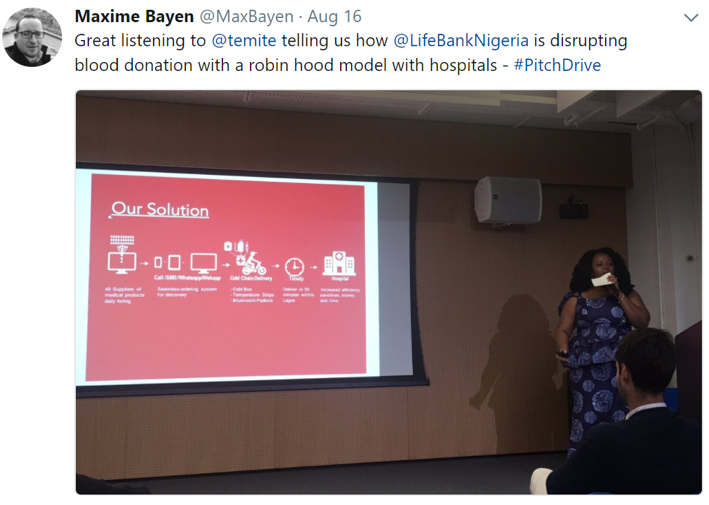
Task: Open the @LifeBankNigeria mention link
Action: point(461,41)
